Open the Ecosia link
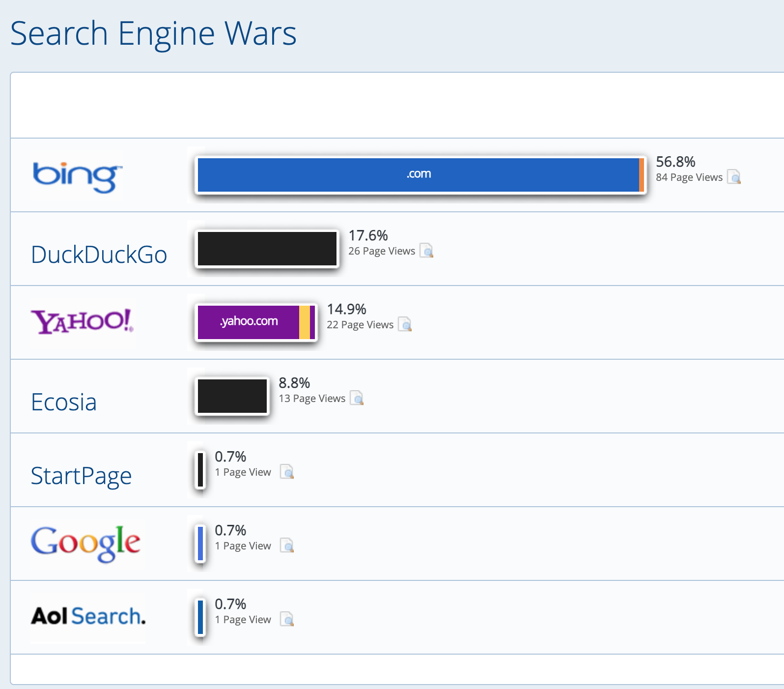 coord(64,402)
